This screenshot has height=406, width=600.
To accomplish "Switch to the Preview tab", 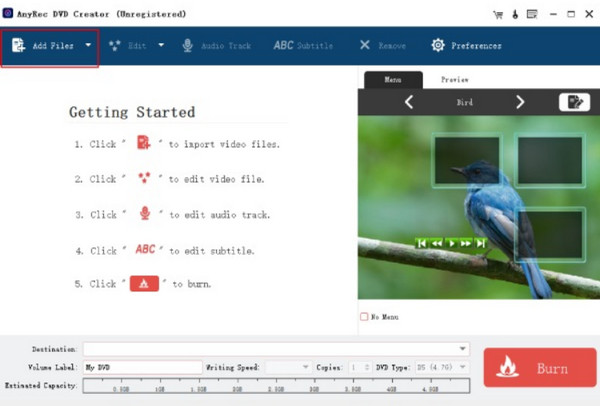I will coord(455,80).
